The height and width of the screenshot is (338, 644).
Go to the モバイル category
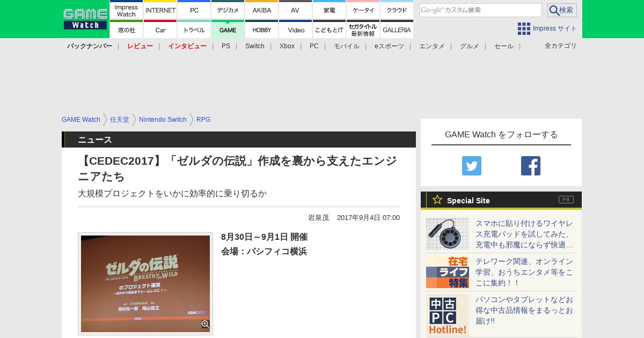click(347, 46)
